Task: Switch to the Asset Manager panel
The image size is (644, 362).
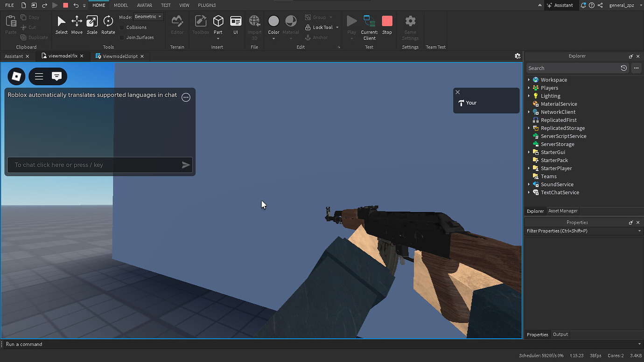Action: (562, 210)
